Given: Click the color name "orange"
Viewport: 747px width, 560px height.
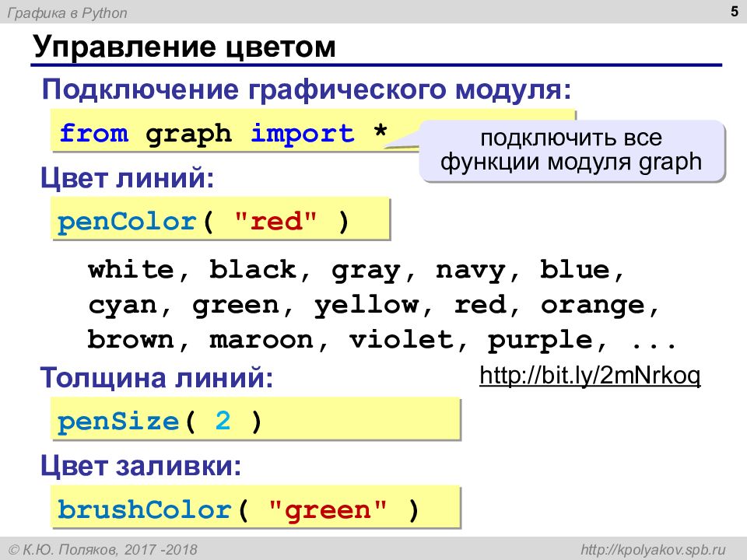Looking at the screenshot, I should tap(592, 306).
